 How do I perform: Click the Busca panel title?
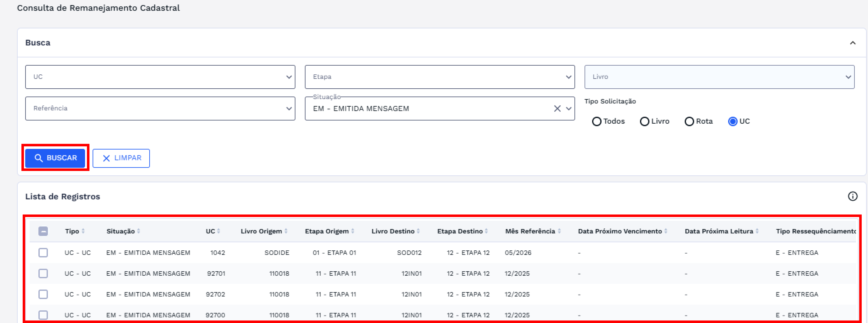click(38, 43)
